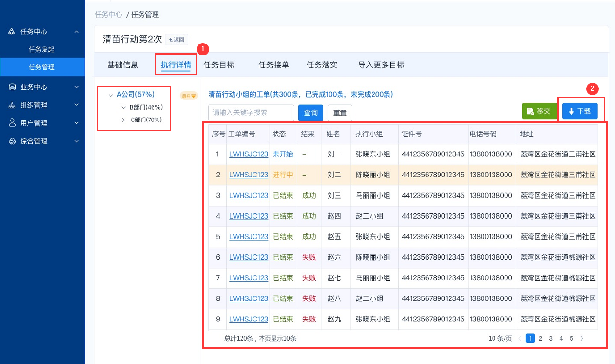Switch to the 任务接单 tab
The width and height of the screenshot is (615, 364).
click(274, 65)
